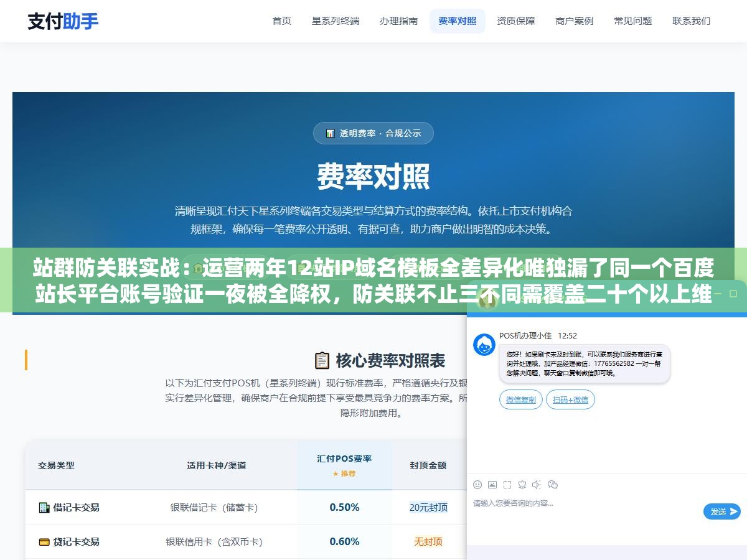
Task: Click the 借记卡交易 row label
Action: [76, 508]
